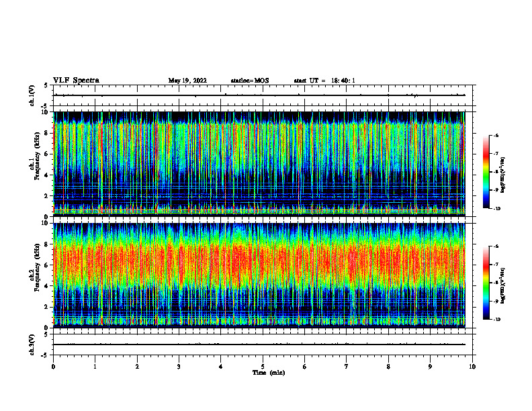The width and height of the screenshot is (532, 411).
Task: Click time-axis tick label "3"
Action: 179,367
